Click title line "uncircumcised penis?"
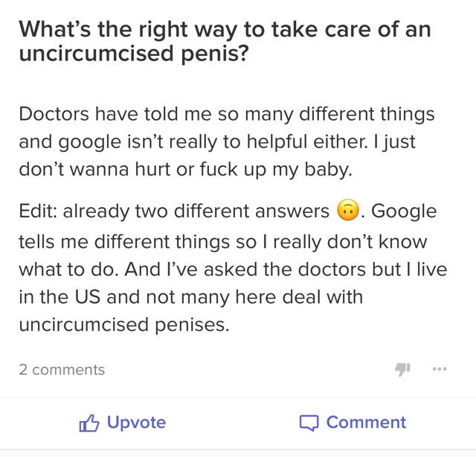The width and height of the screenshot is (476, 457). (134, 54)
